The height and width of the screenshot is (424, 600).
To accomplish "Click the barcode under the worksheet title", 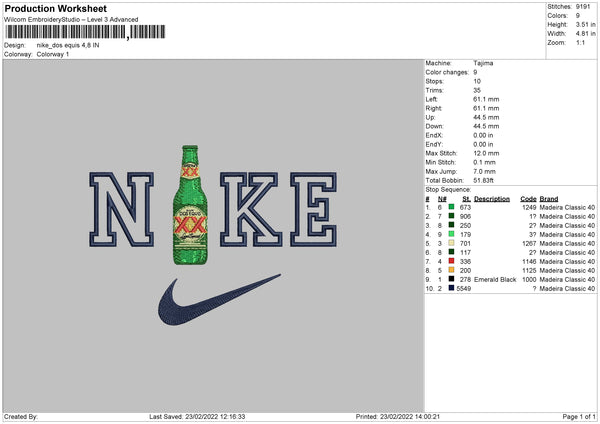I will coord(85,32).
